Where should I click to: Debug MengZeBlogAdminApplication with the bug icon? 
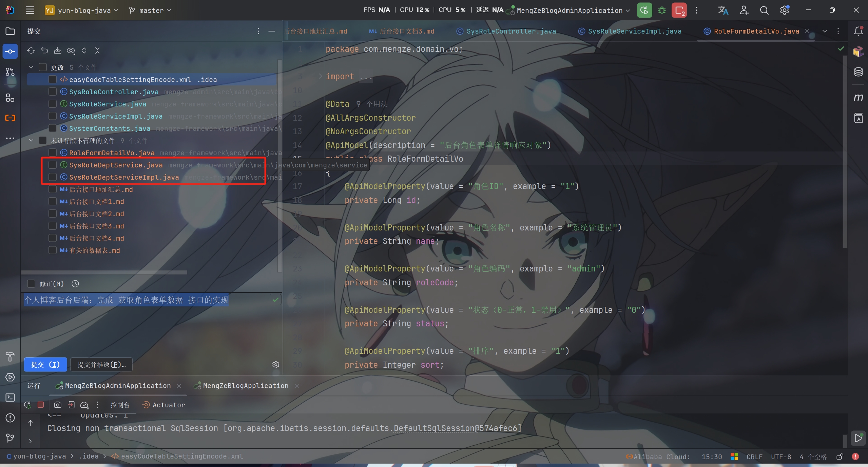(x=662, y=10)
